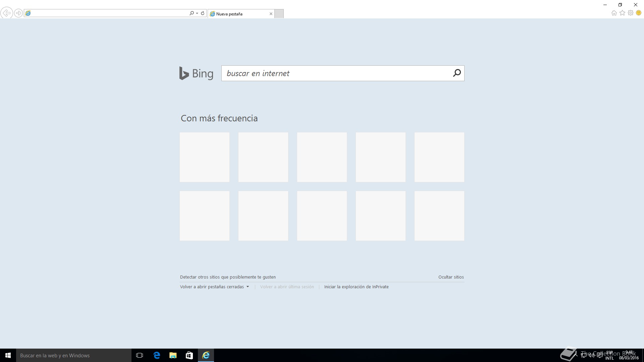Expand 'Volver a abrir pestañas cerradas' dropdown
This screenshot has width=644, height=362.
[x=248, y=287]
